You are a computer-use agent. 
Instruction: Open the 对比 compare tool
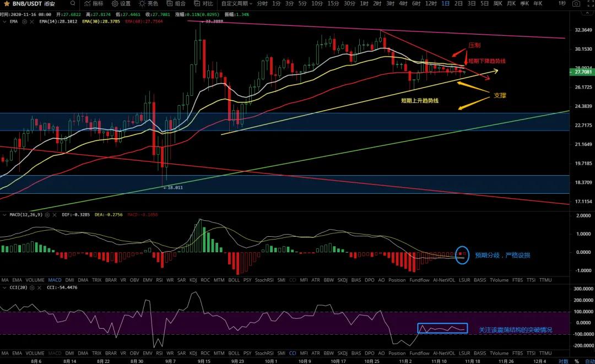tap(203, 3)
